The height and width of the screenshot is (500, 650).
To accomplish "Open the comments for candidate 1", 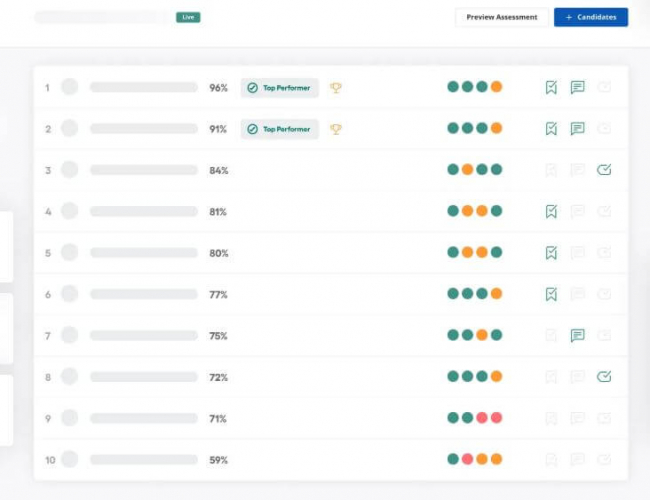I will pyautogui.click(x=577, y=87).
